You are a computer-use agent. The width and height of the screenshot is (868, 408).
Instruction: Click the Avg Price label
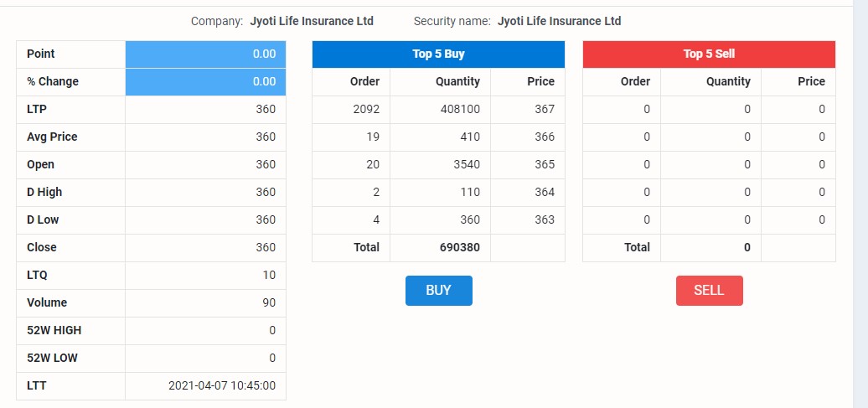(x=52, y=137)
